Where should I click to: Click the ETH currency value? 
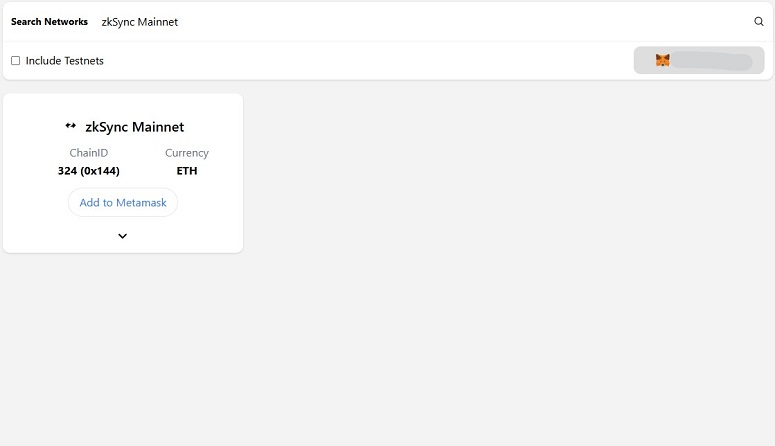pos(187,171)
